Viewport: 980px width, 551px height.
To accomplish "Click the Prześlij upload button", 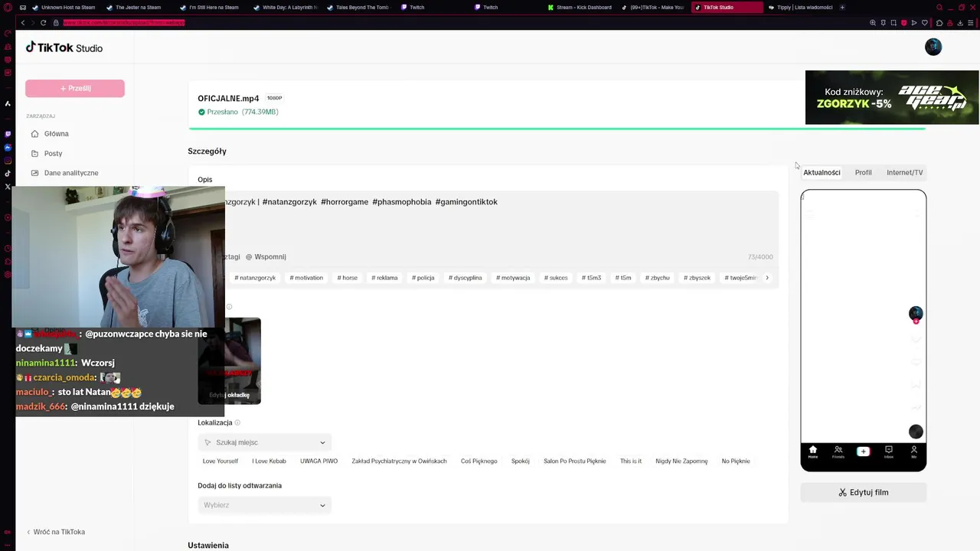I will (75, 88).
